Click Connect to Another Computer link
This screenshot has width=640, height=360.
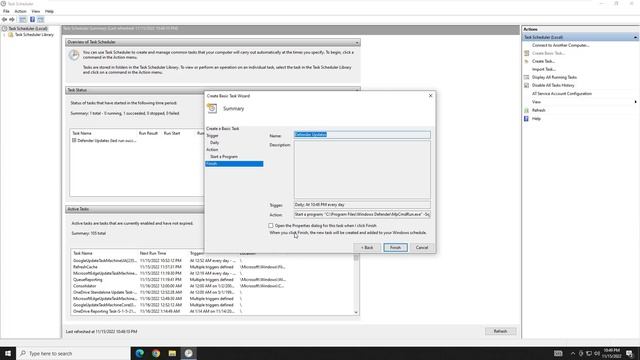[x=560, y=45]
